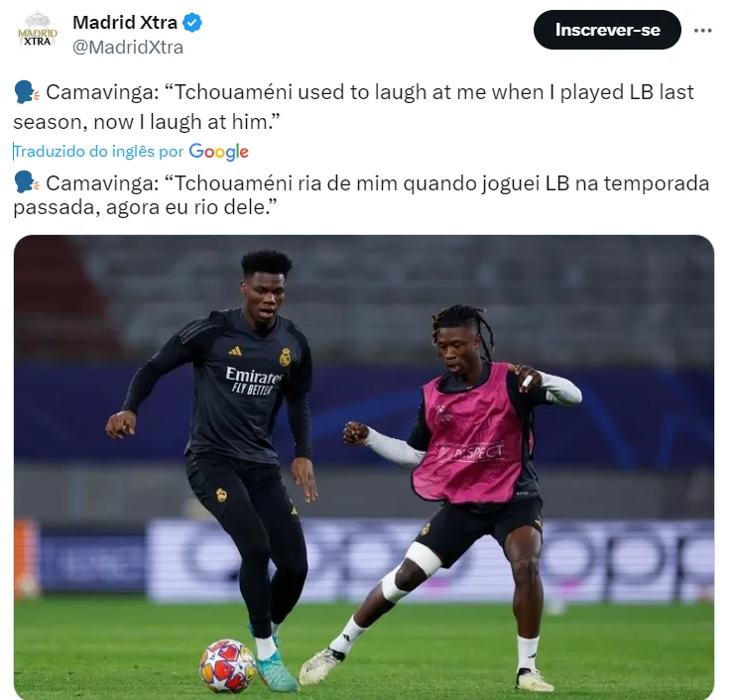
Task: Click 'Tchouaméni' in the Portuguese translation
Action: click(x=233, y=183)
